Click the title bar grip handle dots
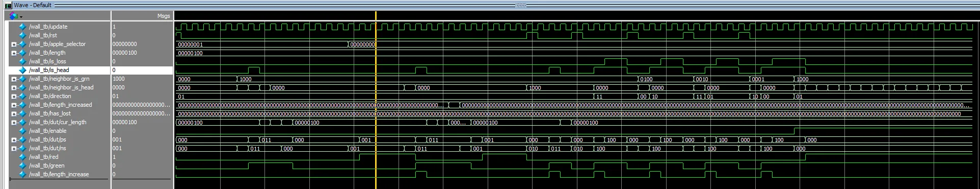 521,5
